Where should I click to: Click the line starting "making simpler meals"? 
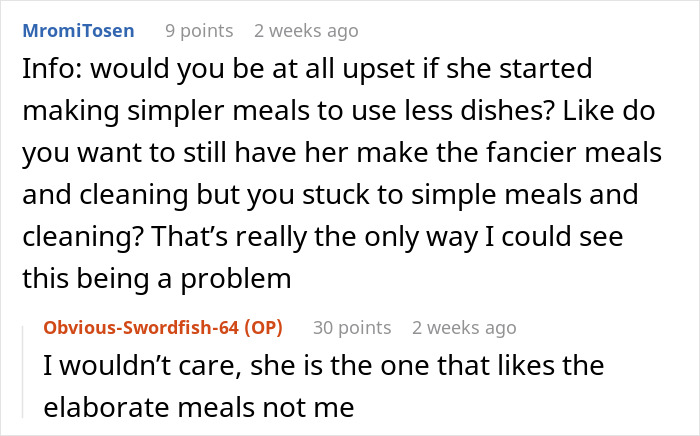[x=300, y=112]
